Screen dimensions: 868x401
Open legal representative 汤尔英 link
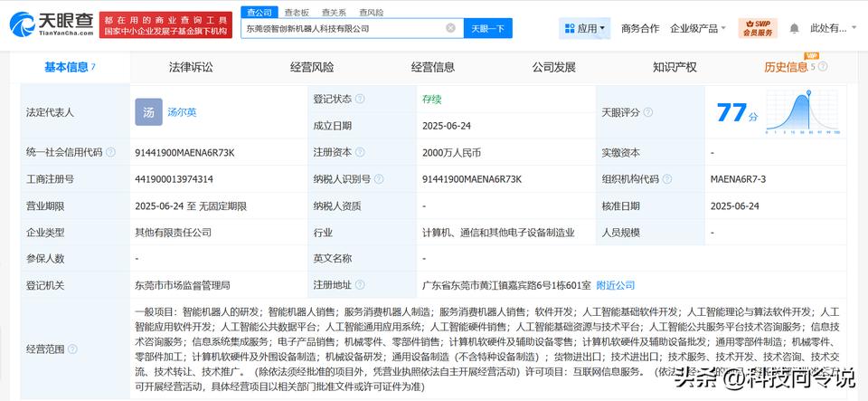point(182,112)
